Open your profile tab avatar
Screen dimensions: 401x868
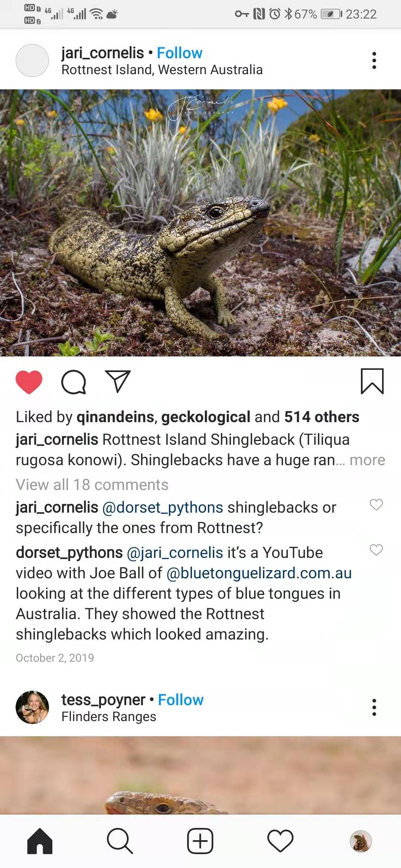tap(361, 841)
